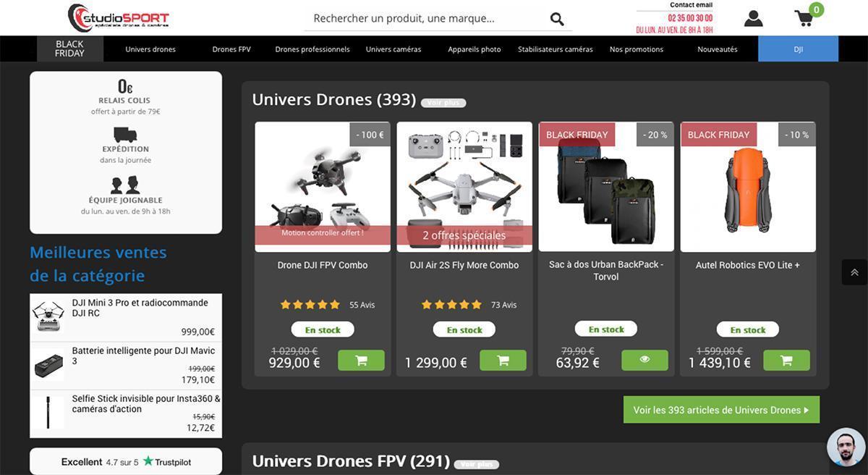The height and width of the screenshot is (475, 868).
Task: Click the - 10 % discount badge
Action: pyautogui.click(x=797, y=135)
